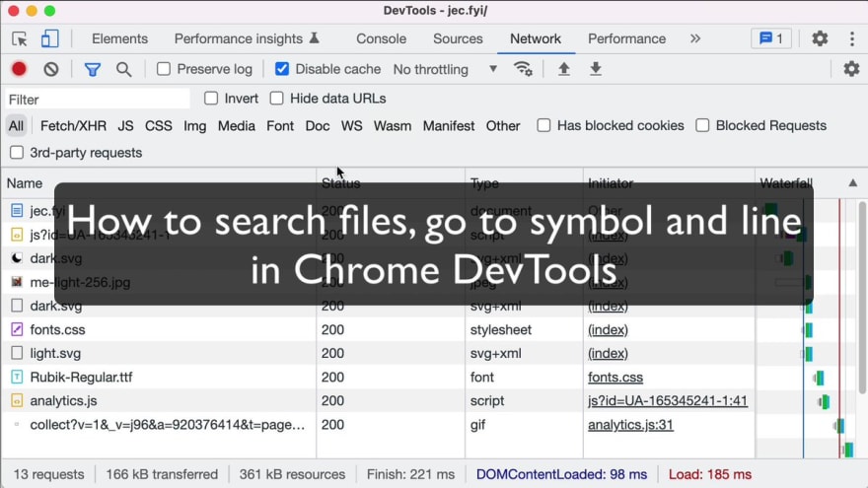Sort by the Name column header

[159, 183]
